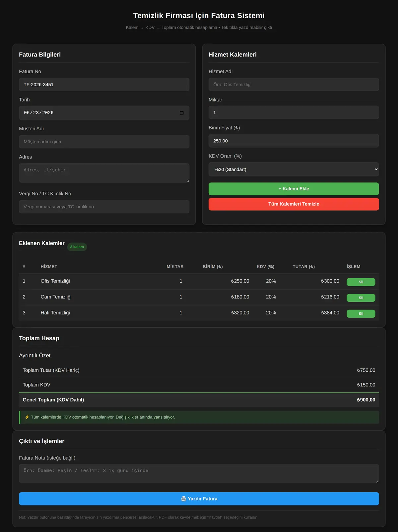Click the ₺900,00 grand total value
Screen dimensions: 398x532
pos(366,400)
